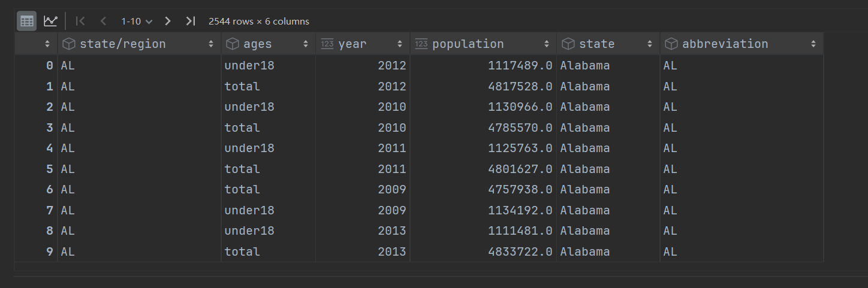Image resolution: width=868 pixels, height=288 pixels.
Task: Go to next page arrow
Action: point(168,21)
